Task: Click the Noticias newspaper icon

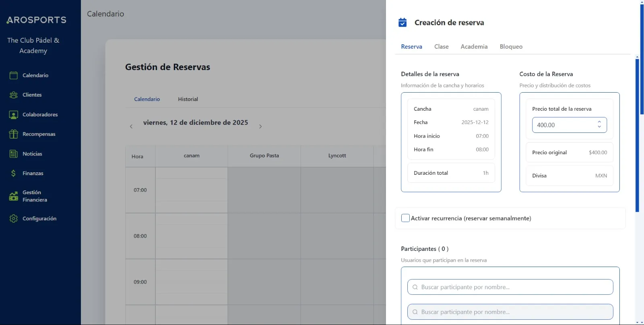Action: (14, 154)
